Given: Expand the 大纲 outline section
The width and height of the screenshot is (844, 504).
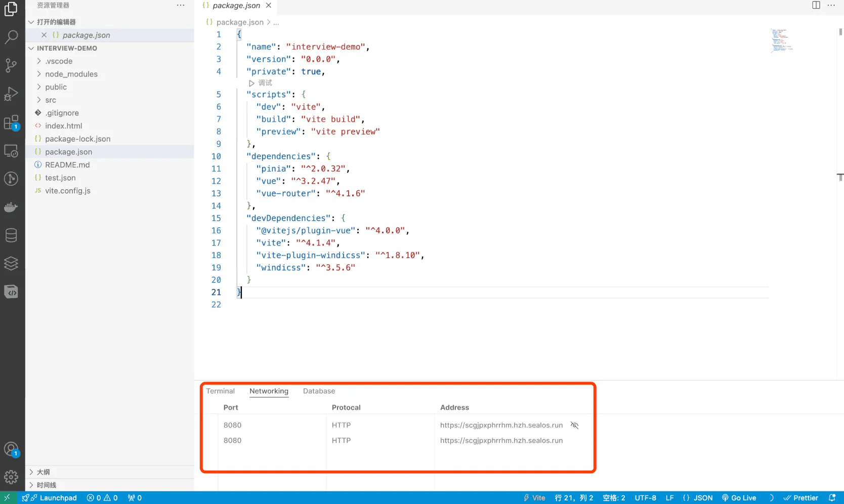Looking at the screenshot, I should pyautogui.click(x=109, y=472).
